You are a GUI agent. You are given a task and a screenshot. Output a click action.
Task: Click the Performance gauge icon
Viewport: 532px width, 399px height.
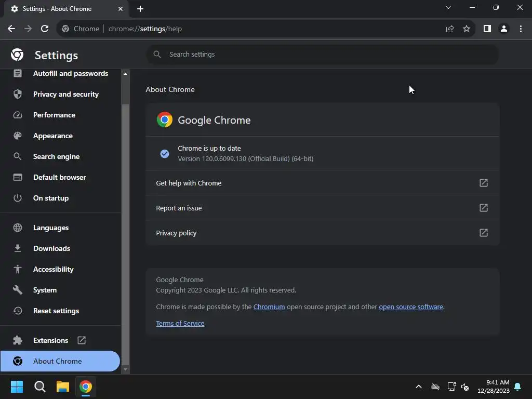click(x=18, y=115)
